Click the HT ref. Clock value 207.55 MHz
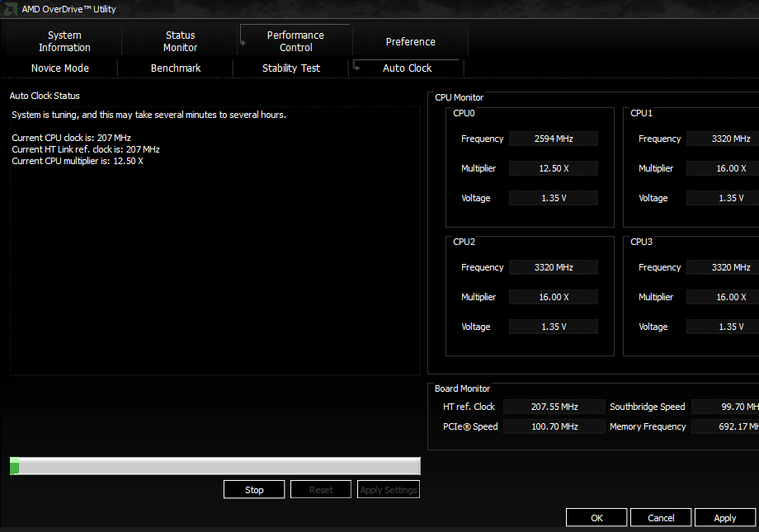 [554, 407]
